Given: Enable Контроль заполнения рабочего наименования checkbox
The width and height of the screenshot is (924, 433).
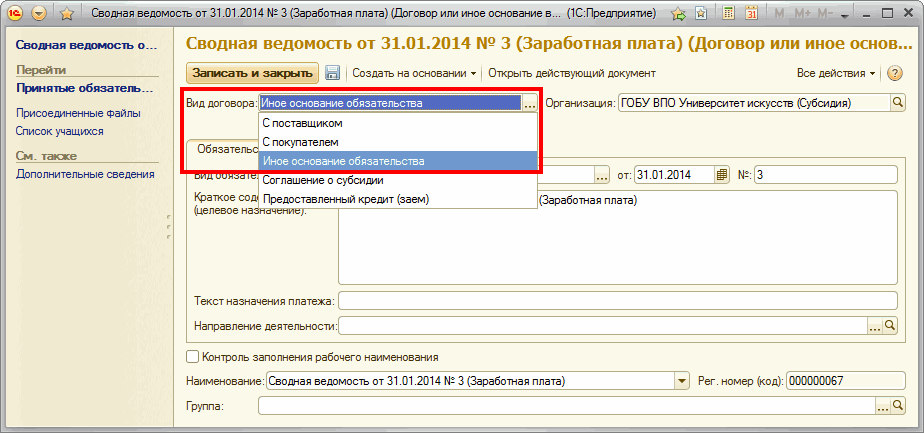Looking at the screenshot, I should coord(192,357).
